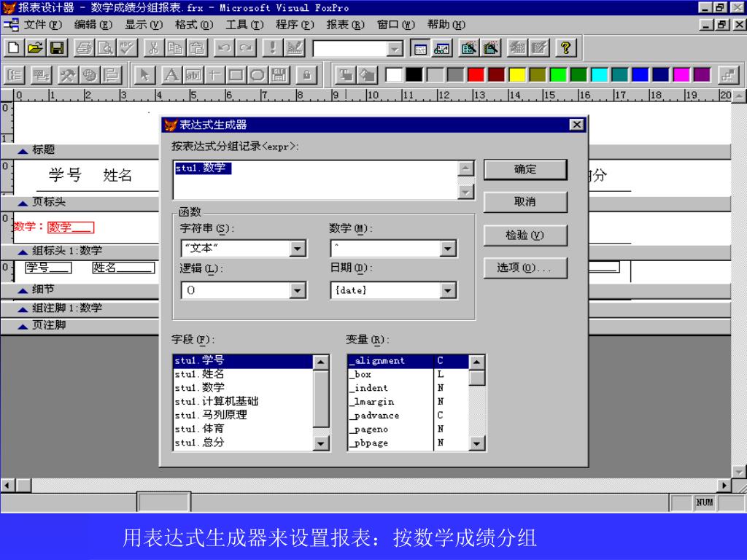Click the 细节 band triangle marker

click(23, 290)
